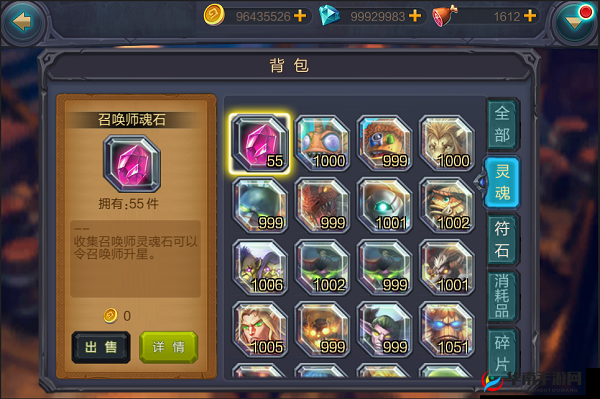
Task: Select the goggle-eyed hero soul showing 1000
Action: coord(322,143)
